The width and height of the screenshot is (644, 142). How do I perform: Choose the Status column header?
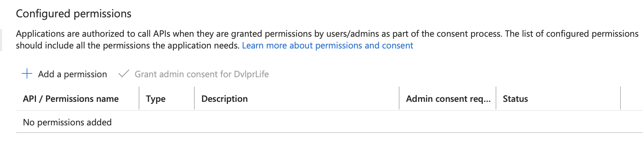(515, 99)
